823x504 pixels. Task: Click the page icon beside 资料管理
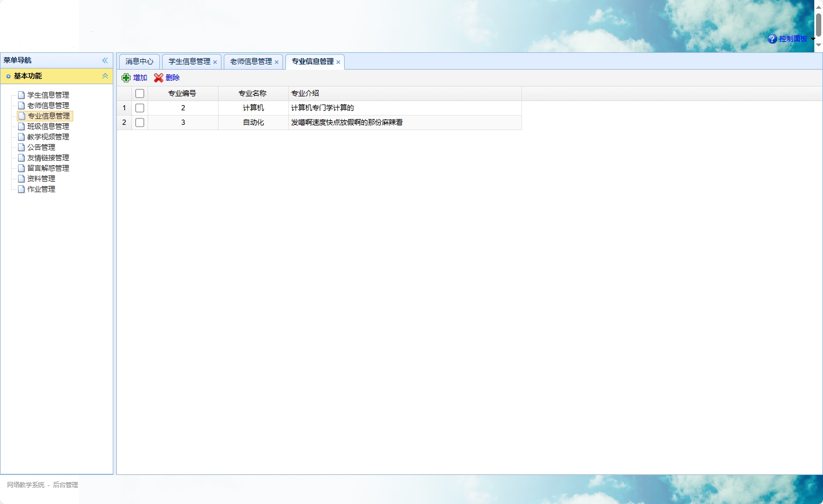pyautogui.click(x=22, y=179)
